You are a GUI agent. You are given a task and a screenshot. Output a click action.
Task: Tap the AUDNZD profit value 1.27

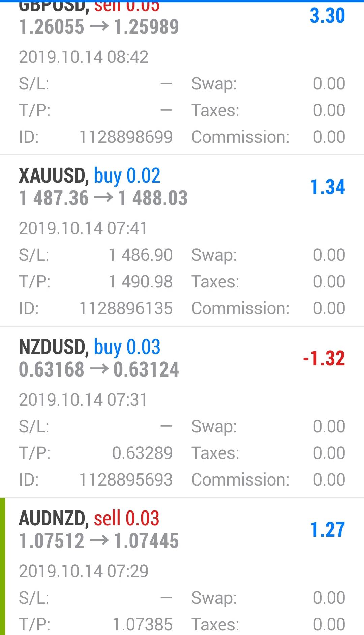pyautogui.click(x=327, y=530)
